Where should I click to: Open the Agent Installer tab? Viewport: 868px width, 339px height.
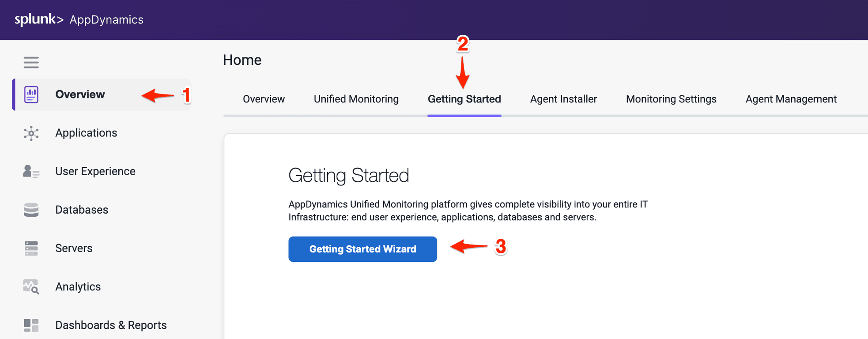[x=563, y=99]
